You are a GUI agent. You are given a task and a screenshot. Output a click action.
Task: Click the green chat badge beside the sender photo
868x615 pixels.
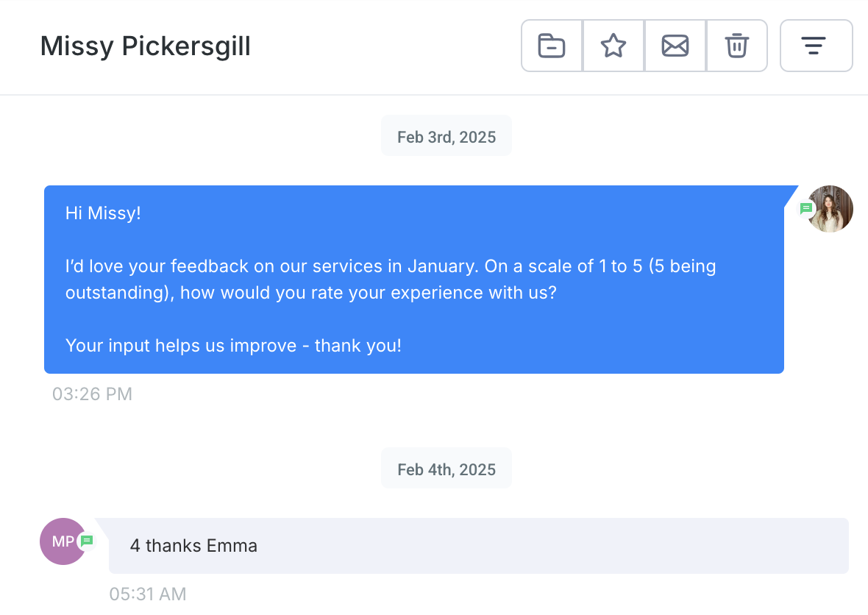pyautogui.click(x=806, y=209)
